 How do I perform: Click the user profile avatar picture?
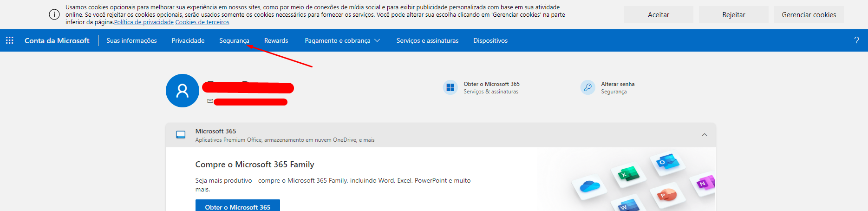183,91
